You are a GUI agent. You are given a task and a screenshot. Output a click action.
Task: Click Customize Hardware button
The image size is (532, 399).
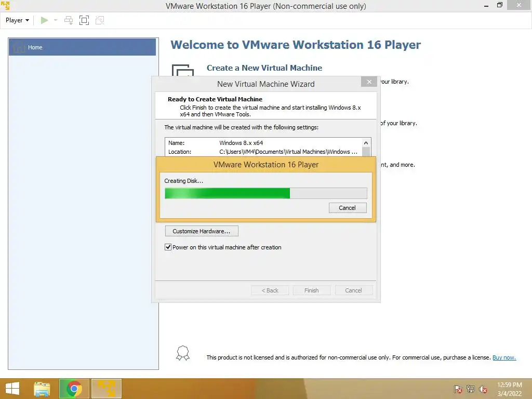202,231
